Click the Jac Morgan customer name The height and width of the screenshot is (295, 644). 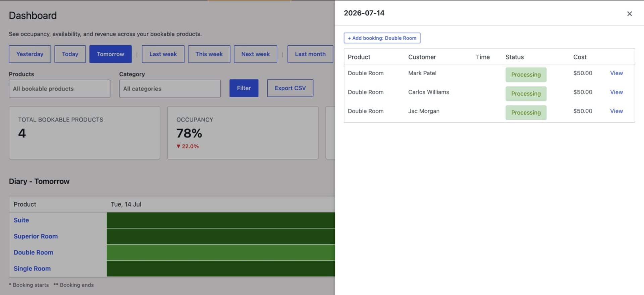click(x=424, y=111)
